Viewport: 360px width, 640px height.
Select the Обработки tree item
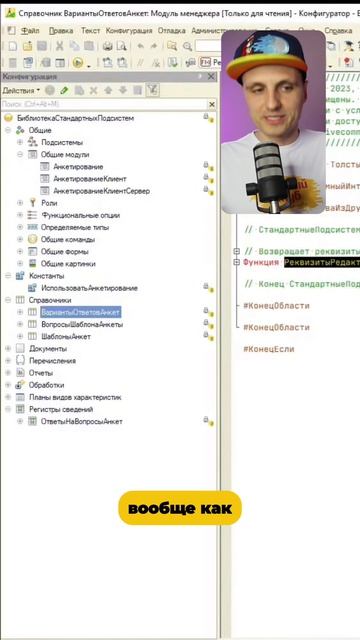[x=46, y=385]
